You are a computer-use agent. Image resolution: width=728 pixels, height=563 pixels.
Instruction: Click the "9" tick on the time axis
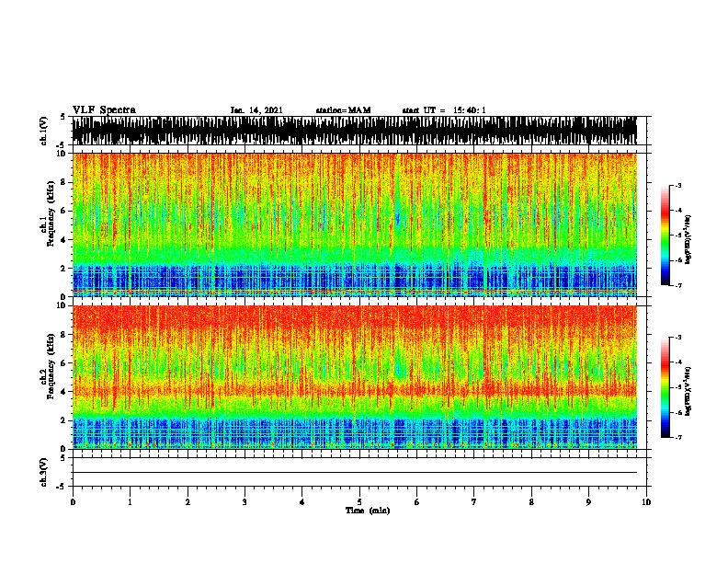[x=588, y=502]
